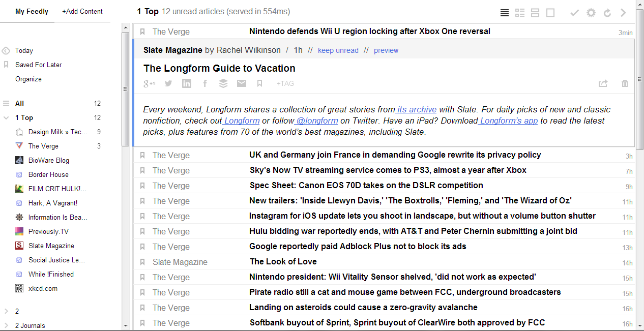This screenshot has height=331, width=644.
Task: Open Feedly settings gear
Action: tap(591, 13)
